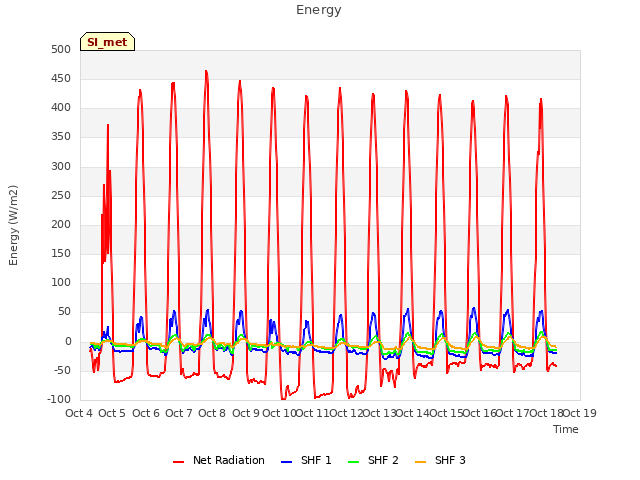Click the 200 y-axis tick label

[61, 224]
